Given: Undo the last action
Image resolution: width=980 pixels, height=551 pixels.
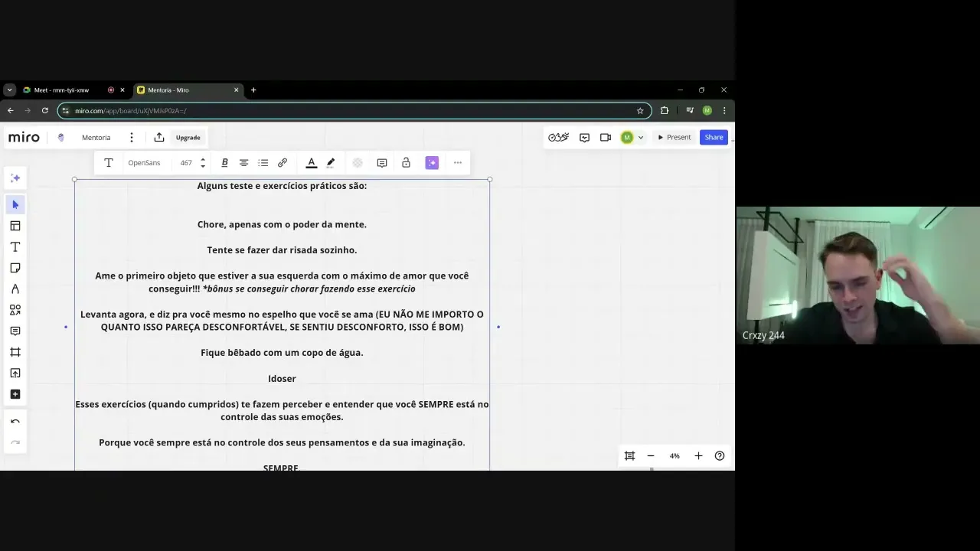Looking at the screenshot, I should point(15,422).
